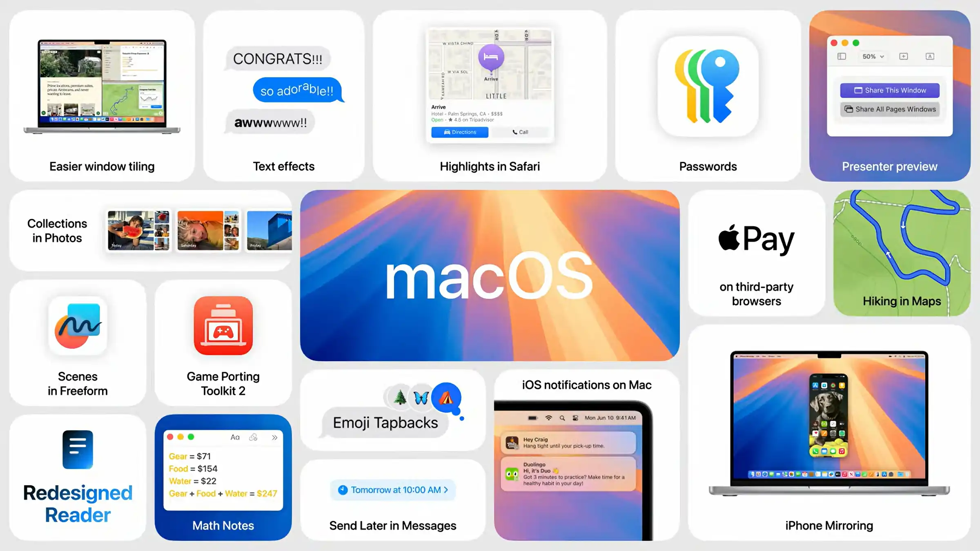Click Share This Window button
The height and width of the screenshot is (551, 980).
tap(890, 90)
